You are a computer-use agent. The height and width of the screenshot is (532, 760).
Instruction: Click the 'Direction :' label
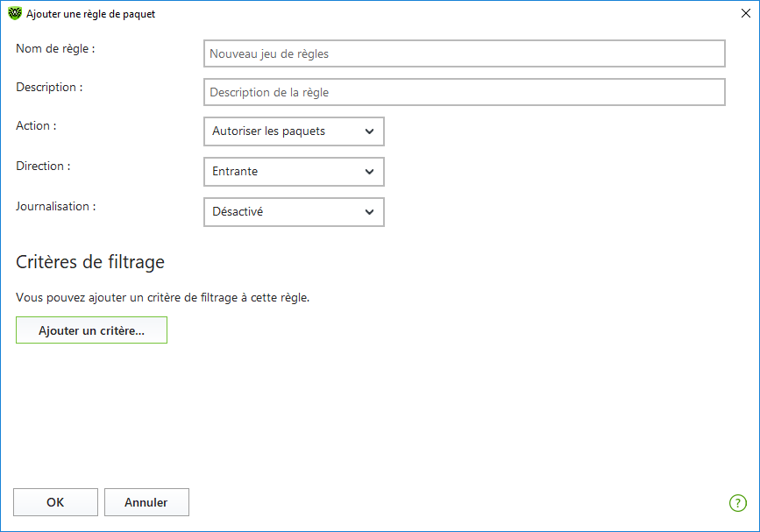pos(43,166)
